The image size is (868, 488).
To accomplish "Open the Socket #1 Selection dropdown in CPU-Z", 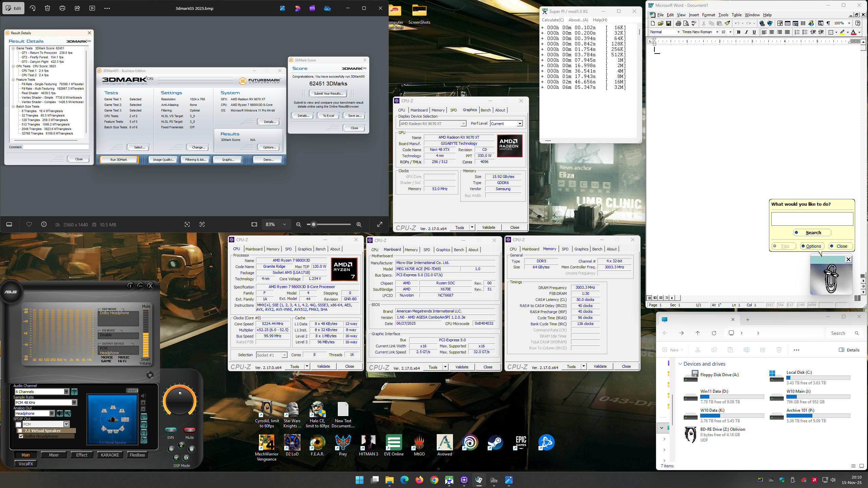I will [284, 355].
